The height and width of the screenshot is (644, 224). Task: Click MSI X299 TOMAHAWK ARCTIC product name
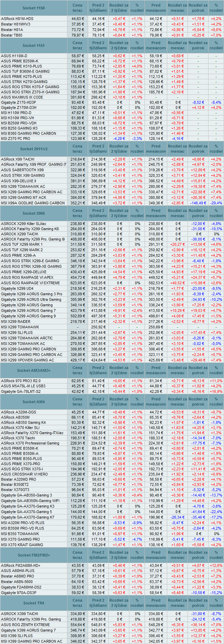pos(27,338)
